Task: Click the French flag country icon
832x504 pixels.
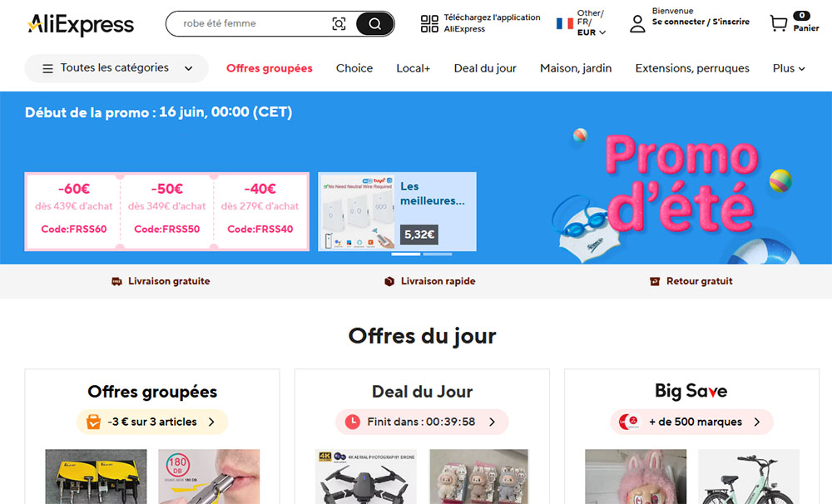Action: coord(565,23)
